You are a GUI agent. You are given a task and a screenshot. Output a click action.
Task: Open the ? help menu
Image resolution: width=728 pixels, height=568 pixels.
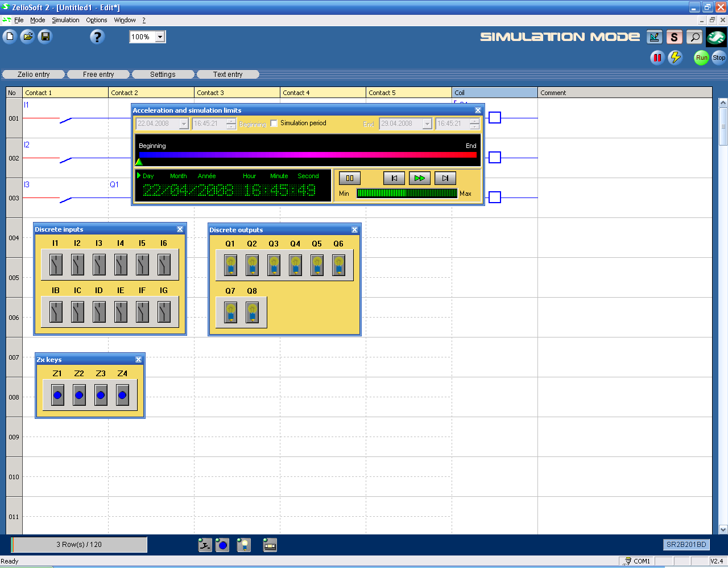pos(144,20)
